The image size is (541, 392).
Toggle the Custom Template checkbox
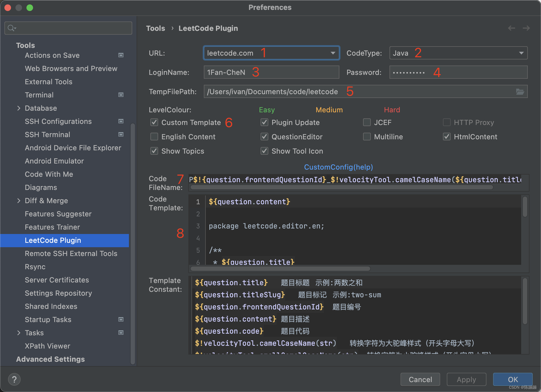(154, 122)
